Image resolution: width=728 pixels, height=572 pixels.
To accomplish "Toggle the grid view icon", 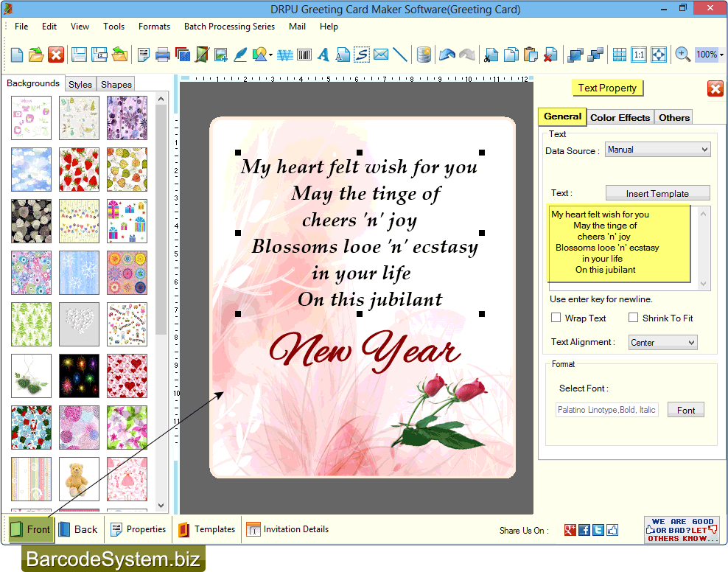I will (620, 55).
